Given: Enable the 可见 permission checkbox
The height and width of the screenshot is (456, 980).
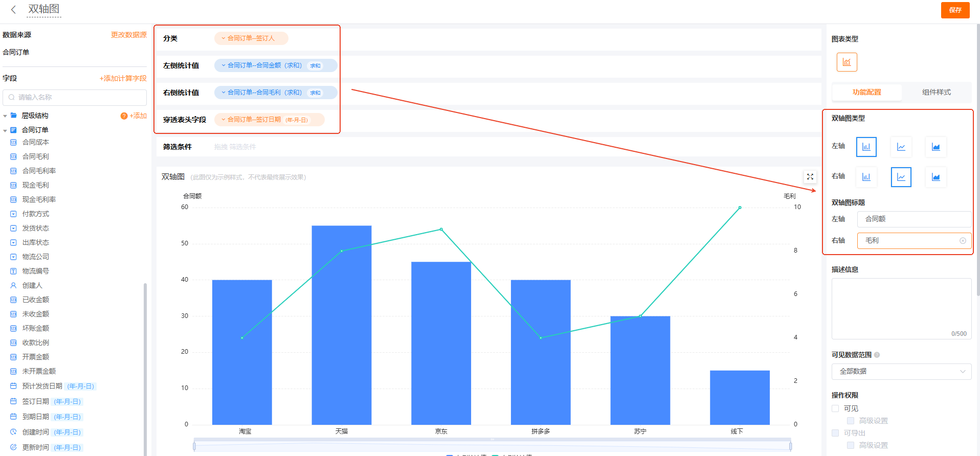Looking at the screenshot, I should [x=835, y=408].
